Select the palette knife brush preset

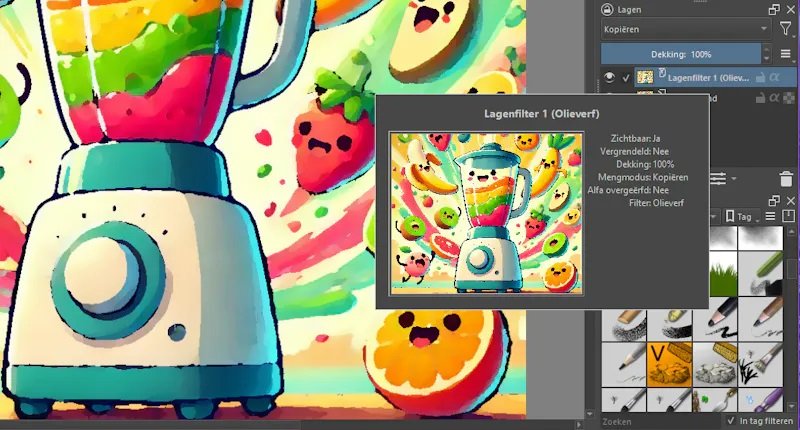715,399
